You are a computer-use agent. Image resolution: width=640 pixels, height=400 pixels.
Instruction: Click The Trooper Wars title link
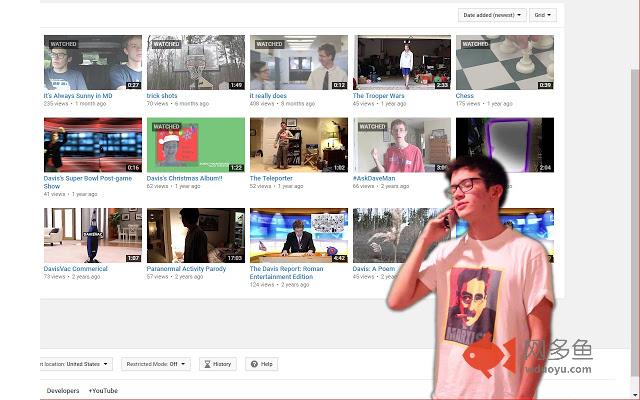[x=378, y=96]
